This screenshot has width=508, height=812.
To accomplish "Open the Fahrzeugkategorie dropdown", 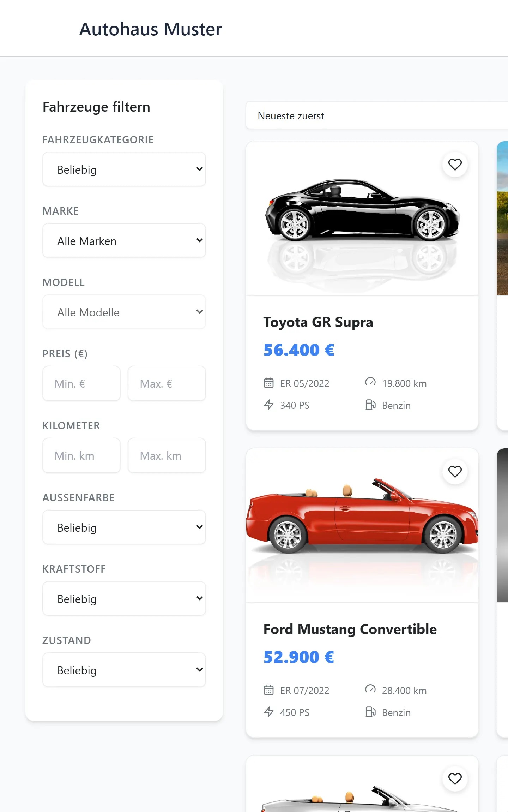I will click(124, 169).
